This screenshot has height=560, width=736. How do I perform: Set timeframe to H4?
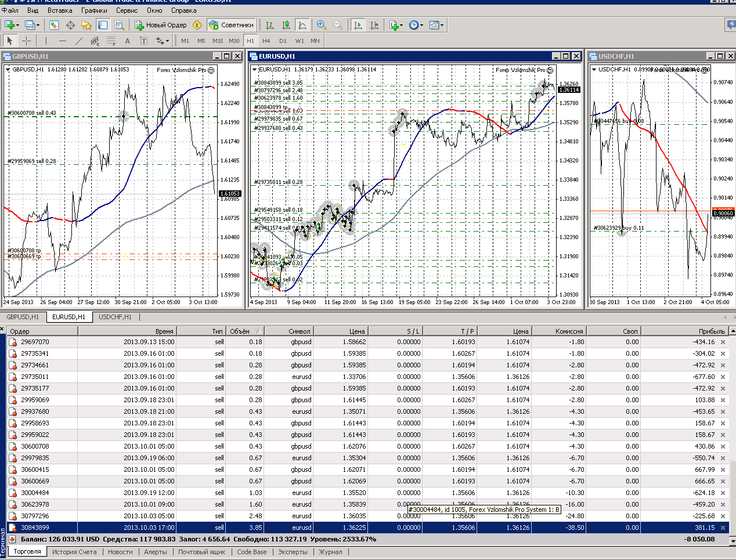pos(266,41)
